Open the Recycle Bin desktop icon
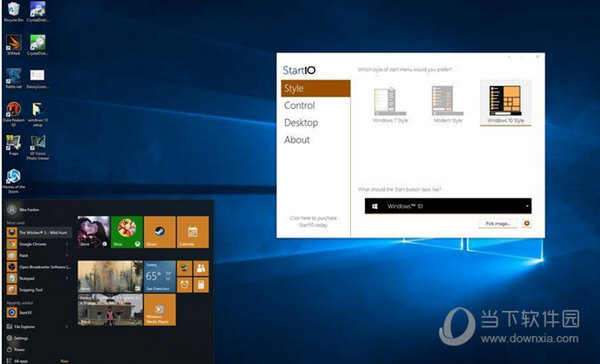 click(14, 11)
